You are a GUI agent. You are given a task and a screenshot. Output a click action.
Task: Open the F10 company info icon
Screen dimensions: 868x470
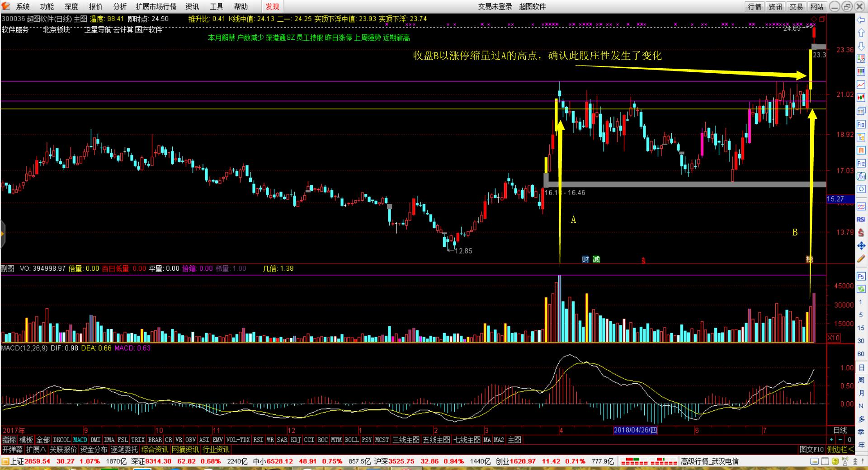pyautogui.click(x=861, y=124)
